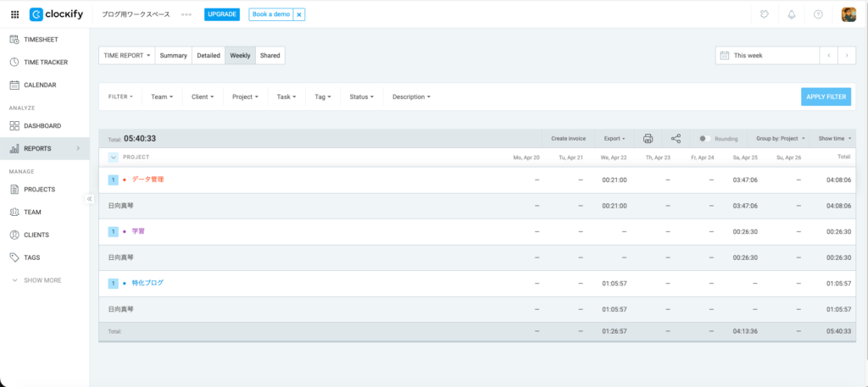Click the APPLY FILTER button
Screen dimensions: 868x387
826,97
